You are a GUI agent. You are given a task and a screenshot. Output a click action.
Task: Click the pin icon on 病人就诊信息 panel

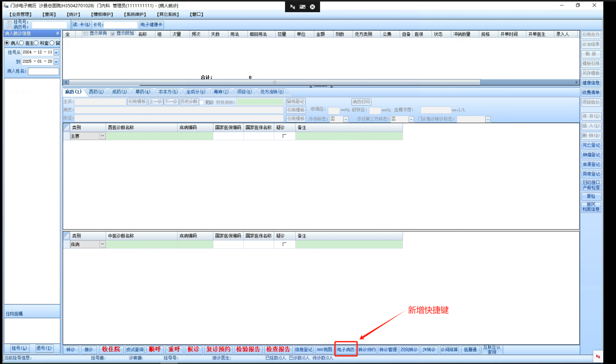[x=57, y=33]
